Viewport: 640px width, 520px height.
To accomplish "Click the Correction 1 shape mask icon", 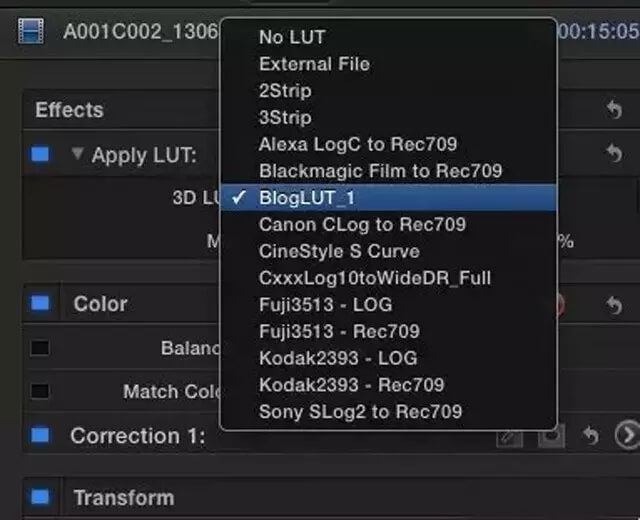I will (x=549, y=436).
